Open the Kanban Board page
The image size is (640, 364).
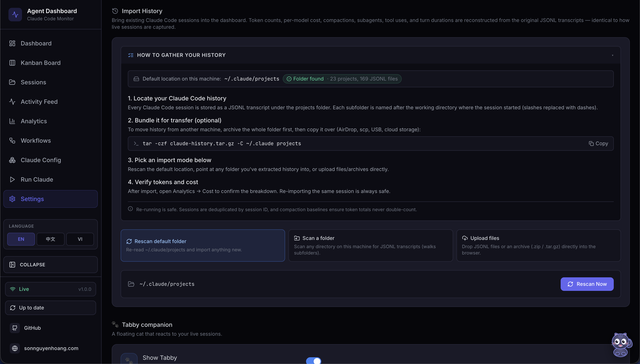click(51, 63)
